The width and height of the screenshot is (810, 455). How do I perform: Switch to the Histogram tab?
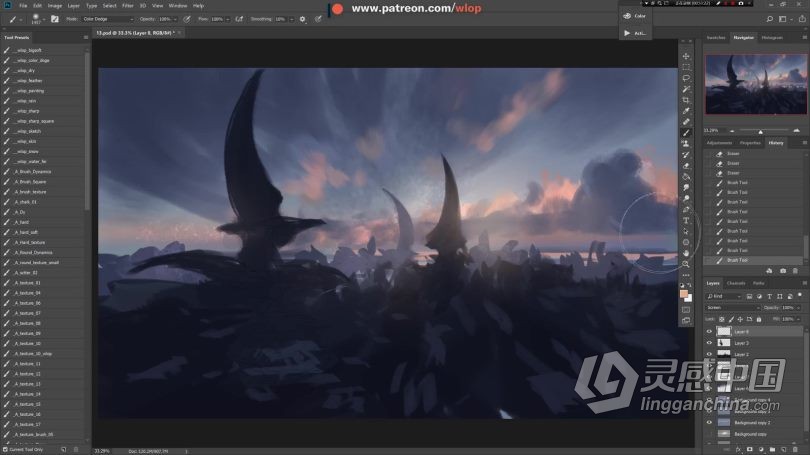pos(772,38)
